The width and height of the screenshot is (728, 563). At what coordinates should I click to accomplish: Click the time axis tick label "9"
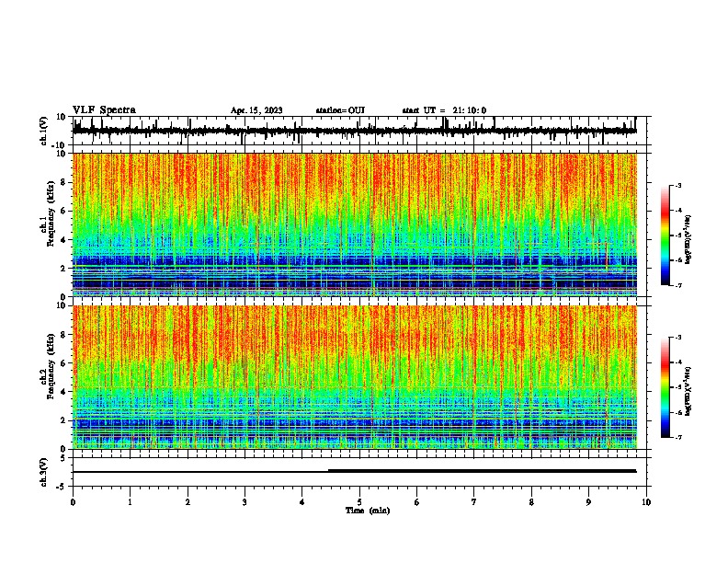click(x=588, y=502)
